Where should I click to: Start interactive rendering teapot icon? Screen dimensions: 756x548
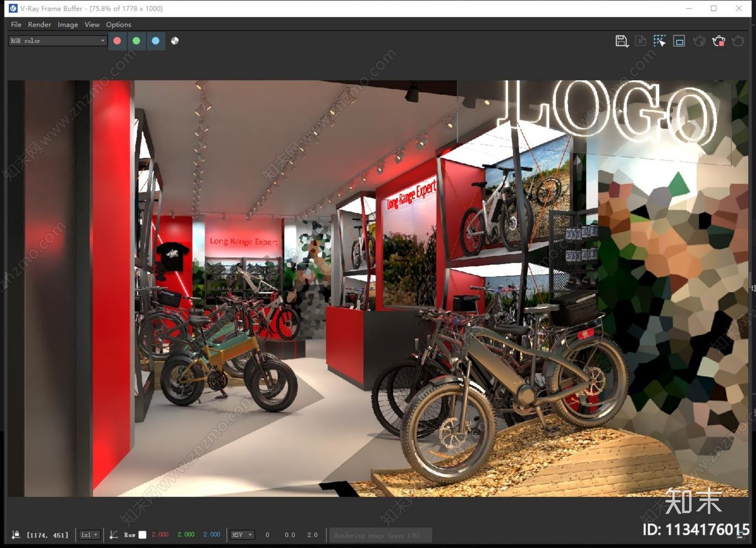699,41
